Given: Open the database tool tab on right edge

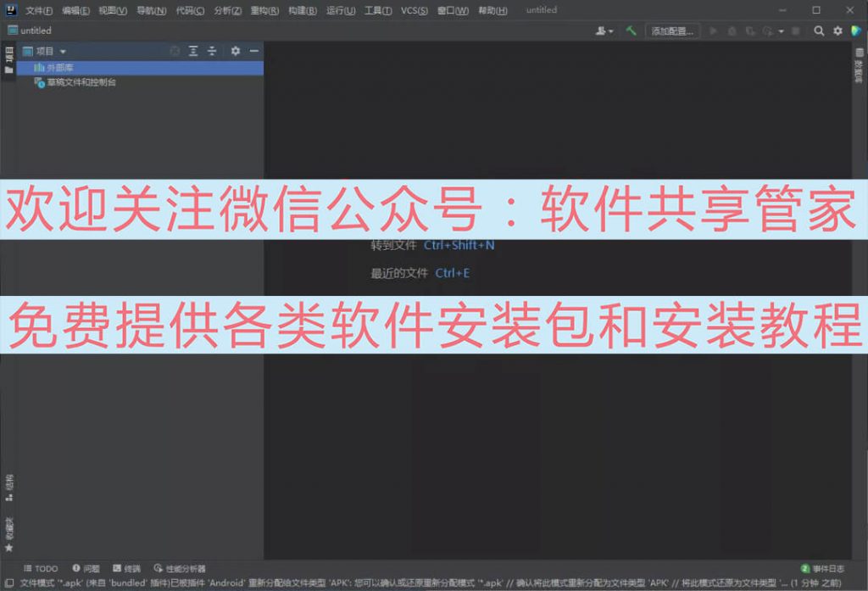Looking at the screenshot, I should tap(860, 66).
